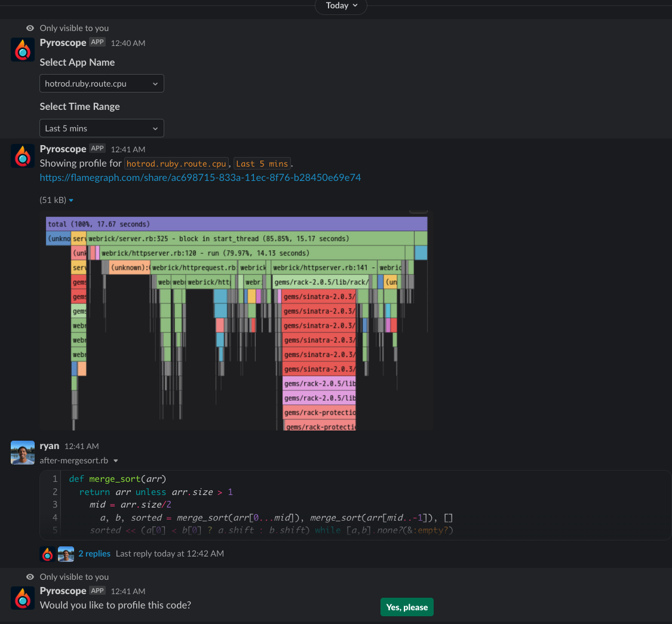Click code line 'def merge_sort(arr)'
This screenshot has width=672, height=624.
click(118, 479)
